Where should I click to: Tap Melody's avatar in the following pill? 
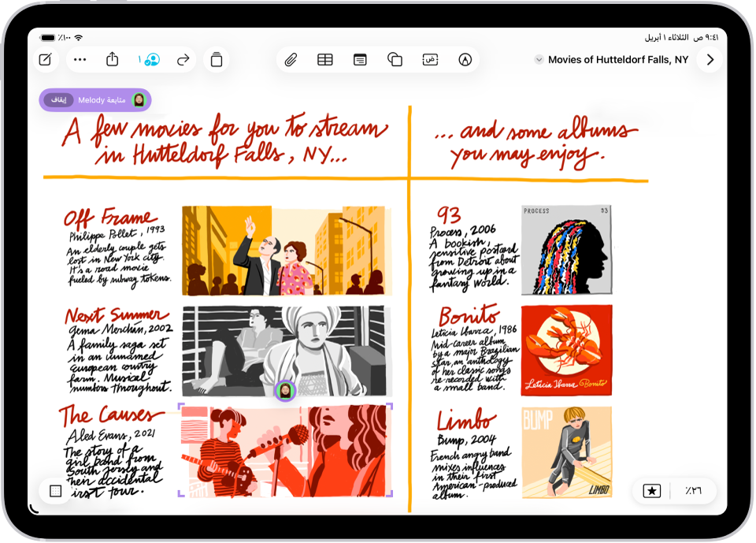(x=139, y=100)
